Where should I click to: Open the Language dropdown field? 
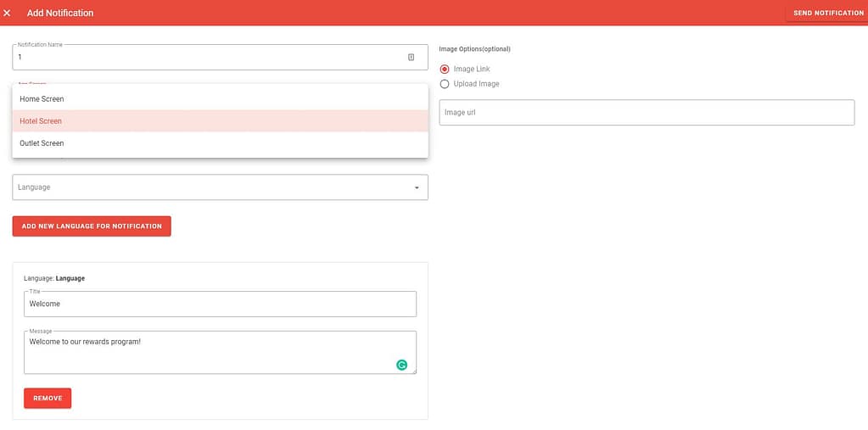212,187
